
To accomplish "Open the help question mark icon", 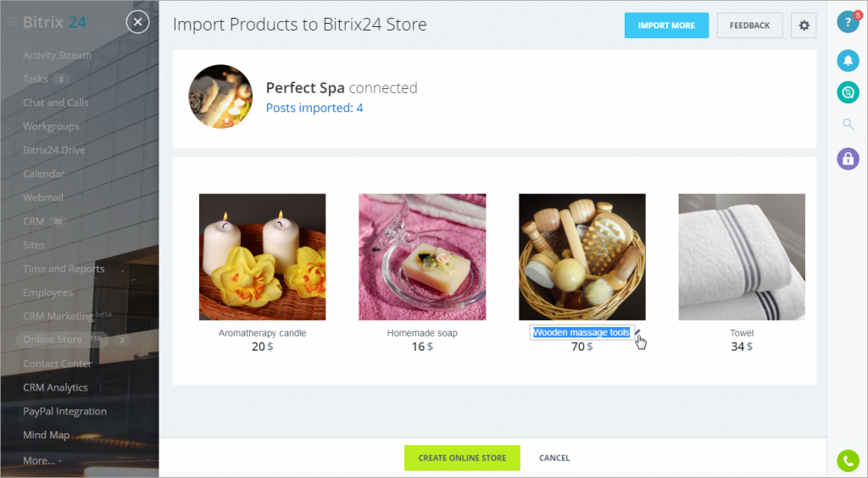I will [848, 22].
